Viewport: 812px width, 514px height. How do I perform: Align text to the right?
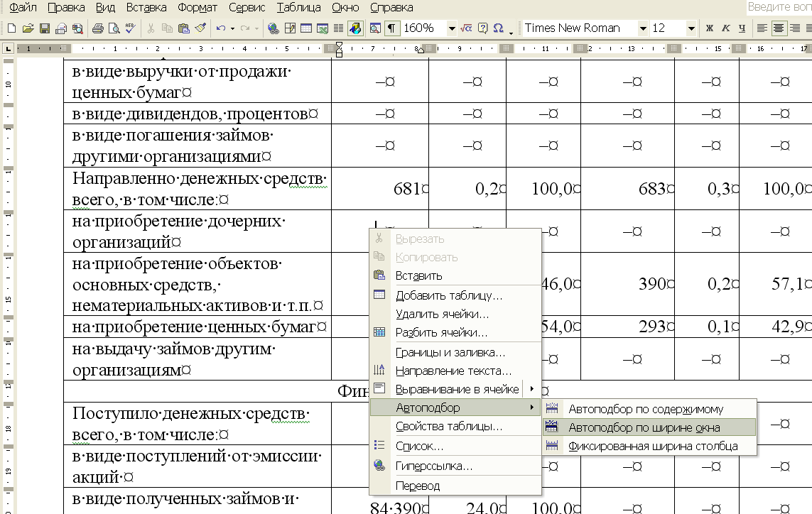click(x=795, y=28)
